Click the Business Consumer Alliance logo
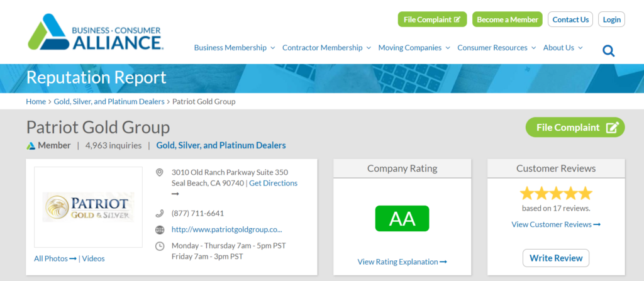The width and height of the screenshot is (644, 281). (96, 33)
